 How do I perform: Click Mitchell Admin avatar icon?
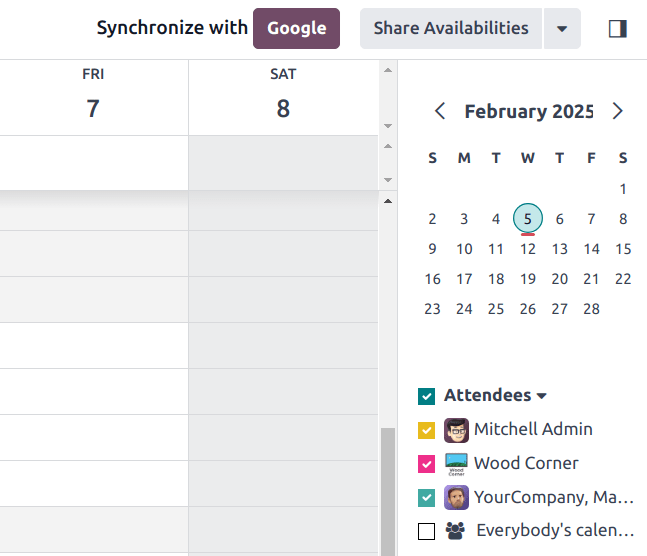(456, 430)
